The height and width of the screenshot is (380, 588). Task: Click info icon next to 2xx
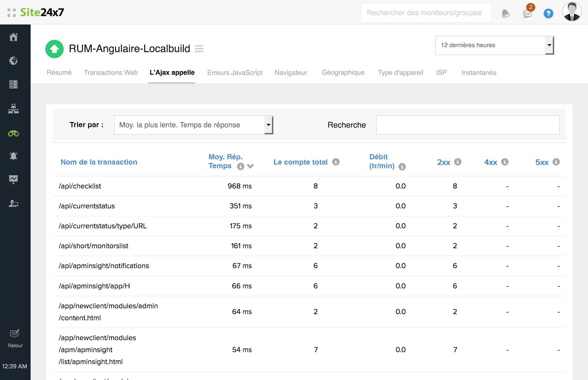click(x=458, y=162)
